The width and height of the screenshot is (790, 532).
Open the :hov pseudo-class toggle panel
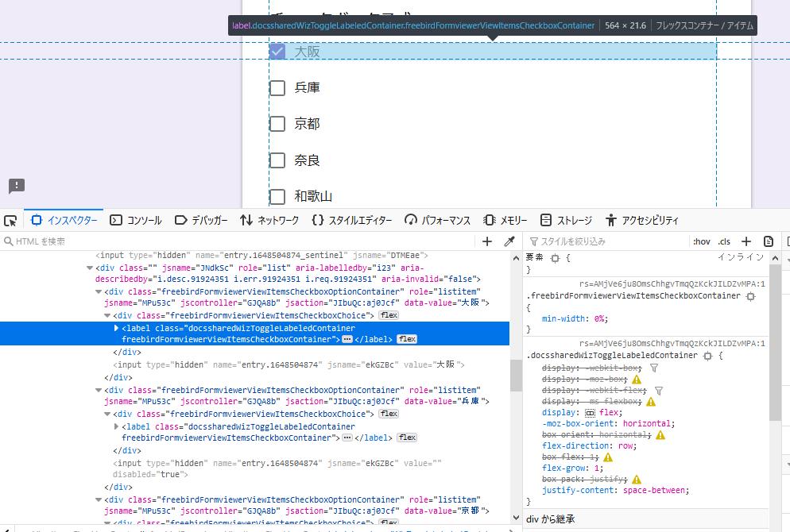700,241
